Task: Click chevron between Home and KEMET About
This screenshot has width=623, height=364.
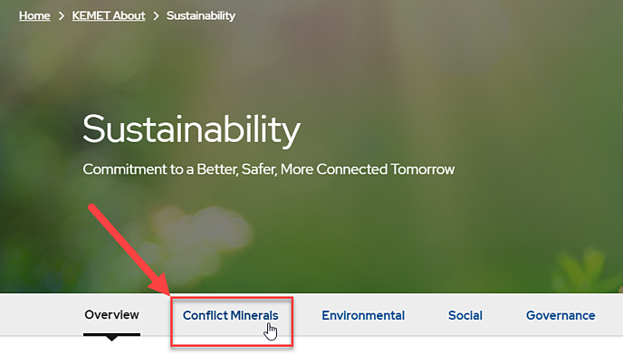Action: point(62,16)
